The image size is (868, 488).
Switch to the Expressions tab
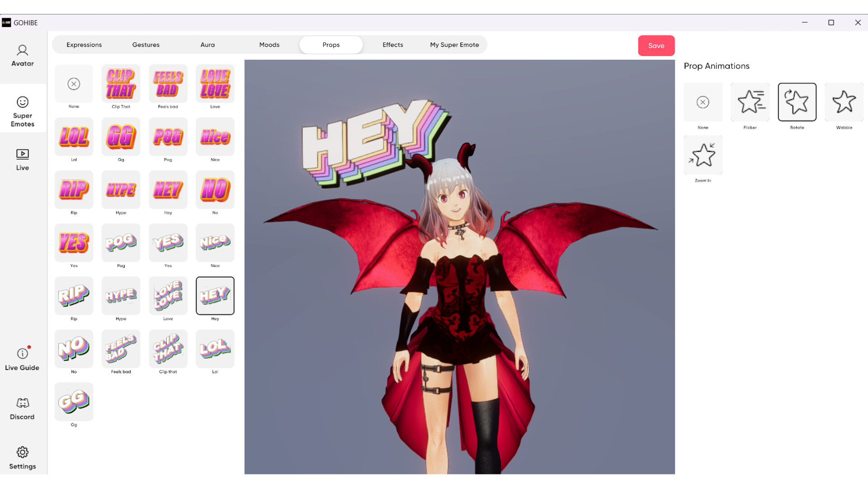coord(84,44)
